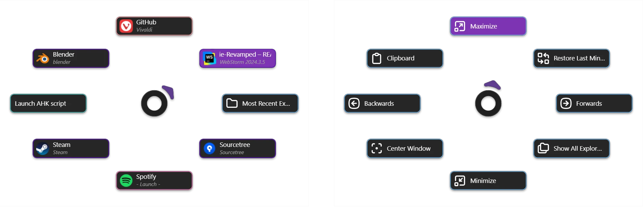The width and height of the screenshot is (644, 207).
Task: Click the green Spotify icon
Action: pos(126,181)
